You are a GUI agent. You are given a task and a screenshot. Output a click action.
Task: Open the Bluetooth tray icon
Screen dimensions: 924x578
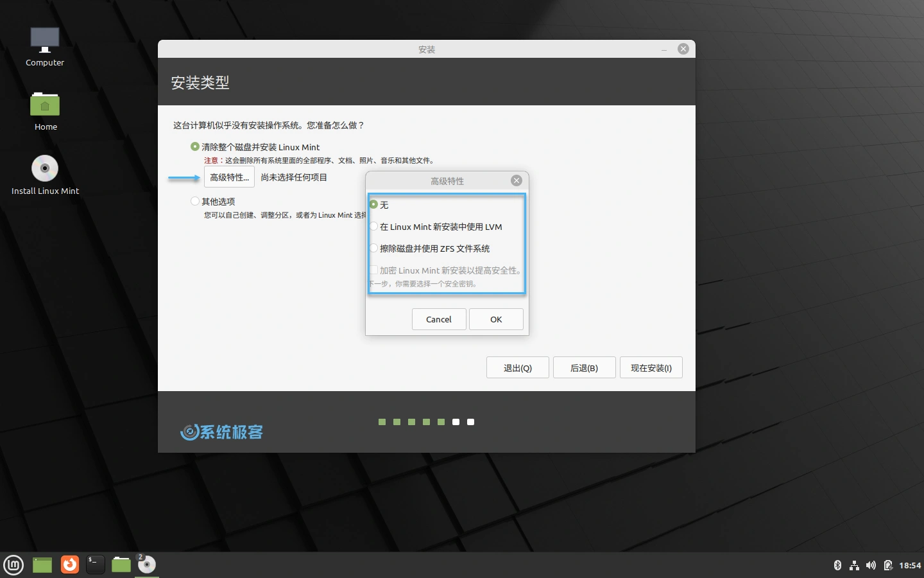[x=837, y=565]
